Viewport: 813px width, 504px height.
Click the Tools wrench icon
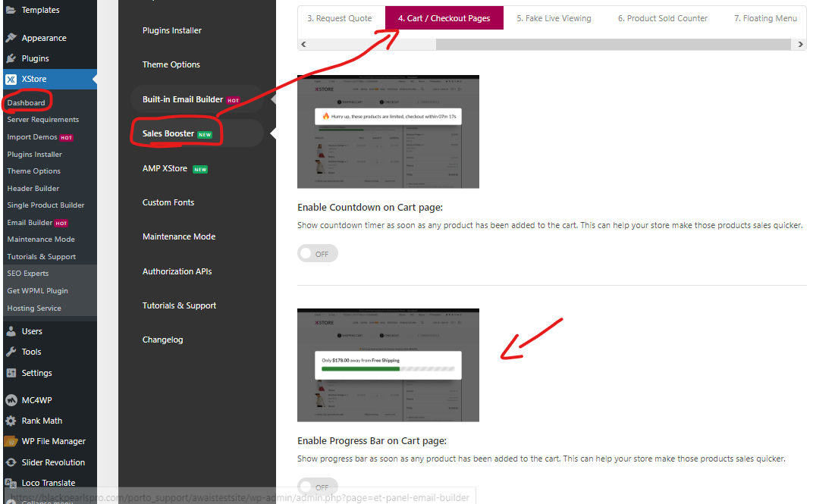(x=11, y=352)
